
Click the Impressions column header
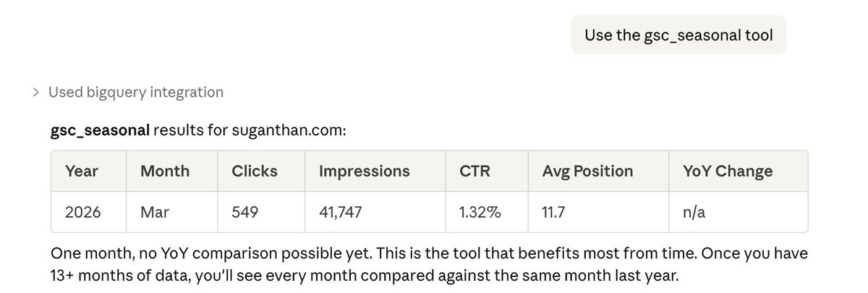(364, 171)
